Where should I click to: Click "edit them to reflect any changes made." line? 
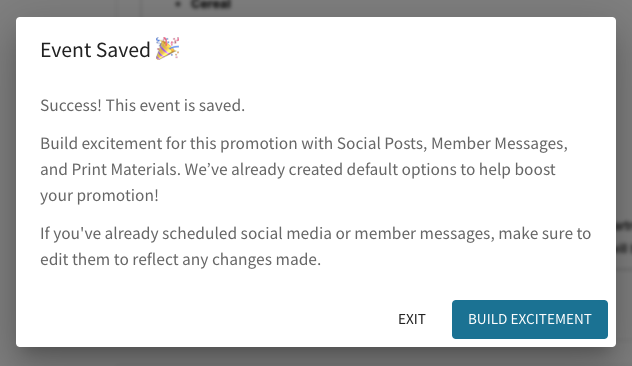[x=181, y=260]
